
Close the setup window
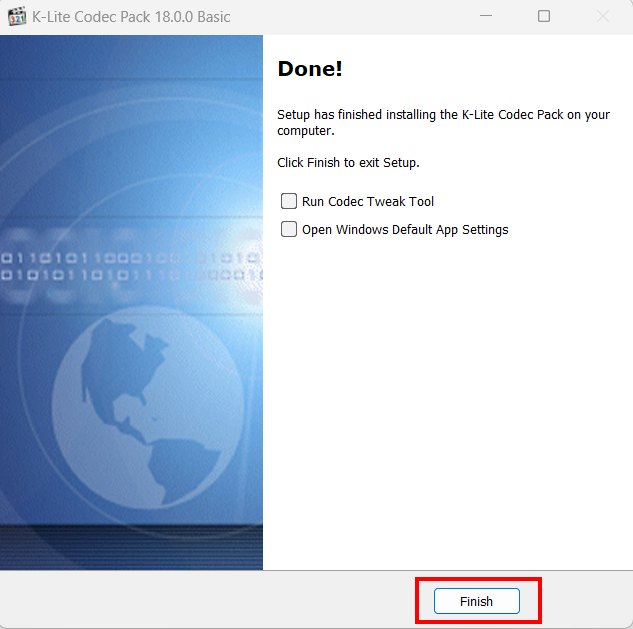pos(603,16)
